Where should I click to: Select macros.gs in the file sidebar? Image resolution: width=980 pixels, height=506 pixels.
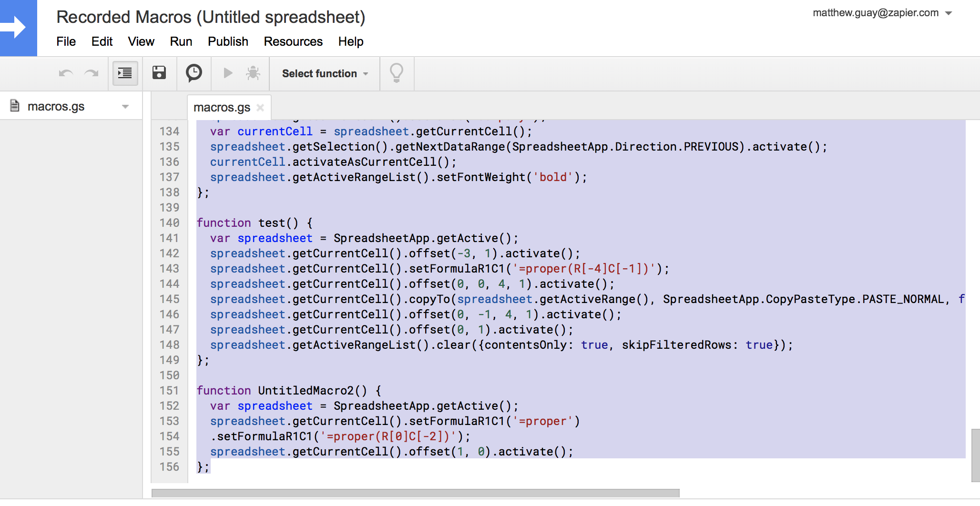click(x=56, y=106)
